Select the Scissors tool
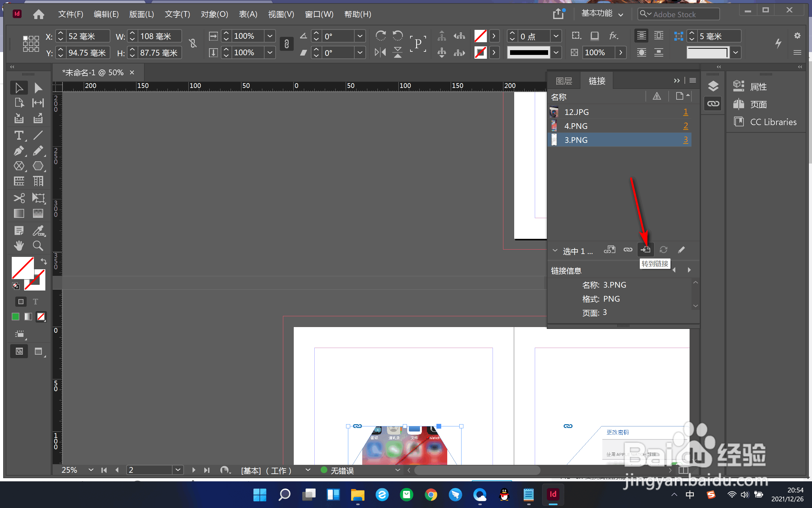Image resolution: width=812 pixels, height=508 pixels. 19,198
